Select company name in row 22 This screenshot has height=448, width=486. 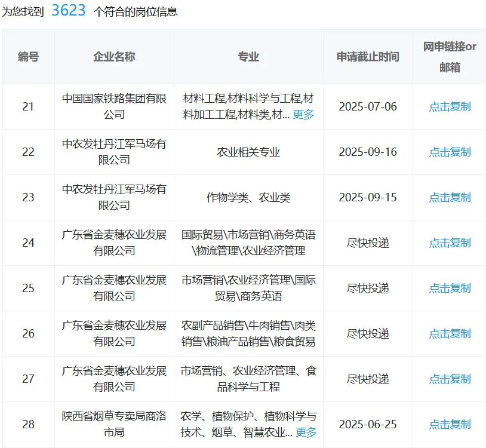tap(114, 152)
